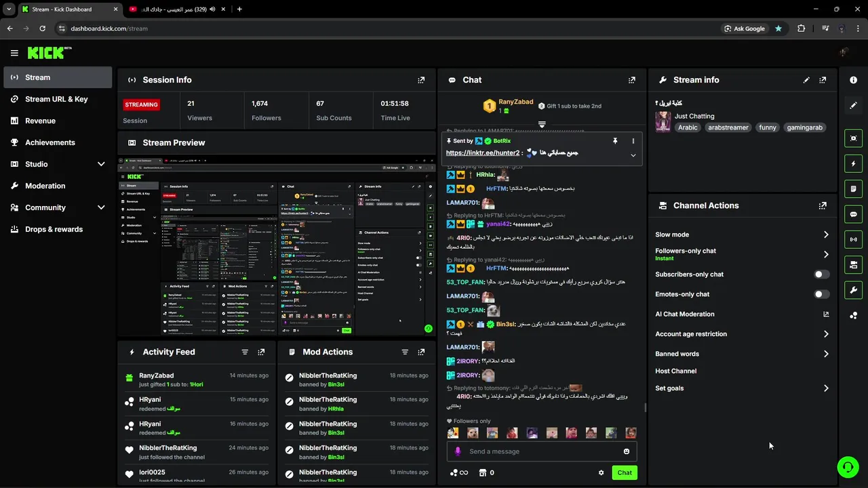Viewport: 868px width, 488px height.
Task: Go to Revenue in the sidebar
Action: tap(58, 121)
